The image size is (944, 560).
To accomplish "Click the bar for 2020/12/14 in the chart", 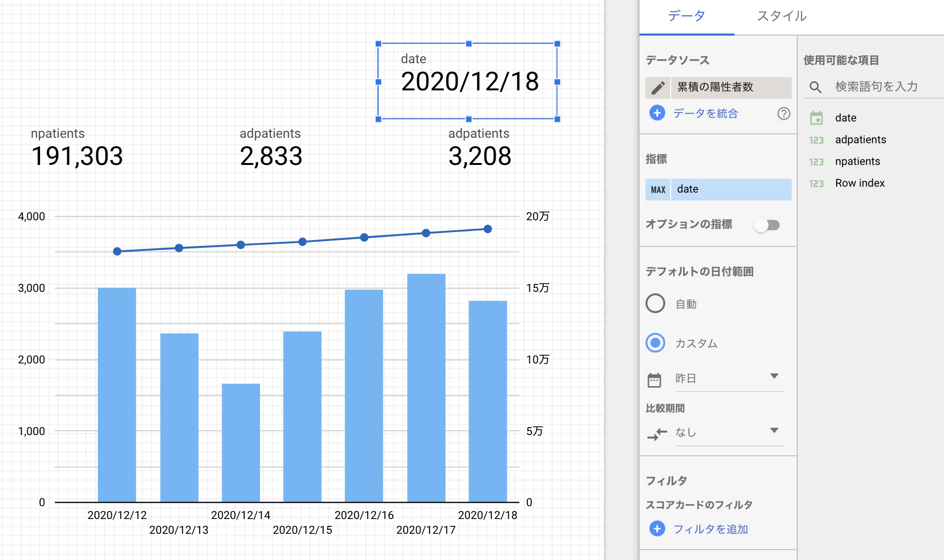I will (241, 443).
